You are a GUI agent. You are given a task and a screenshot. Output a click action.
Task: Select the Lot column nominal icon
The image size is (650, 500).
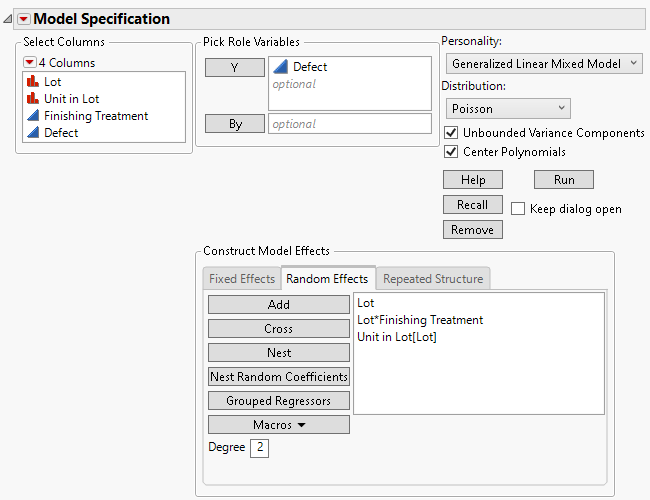(31, 82)
